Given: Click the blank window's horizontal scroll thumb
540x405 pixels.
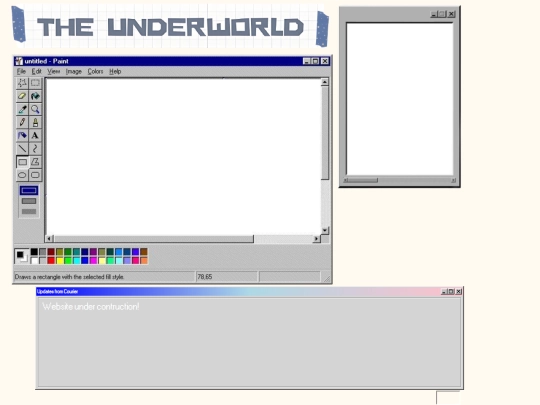Looking at the screenshot, I should pos(363,180).
